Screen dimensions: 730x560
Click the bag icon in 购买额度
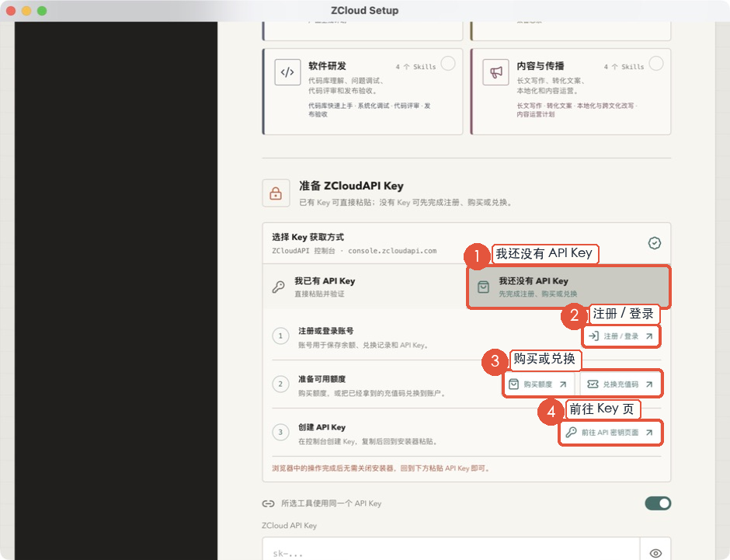[x=513, y=384]
